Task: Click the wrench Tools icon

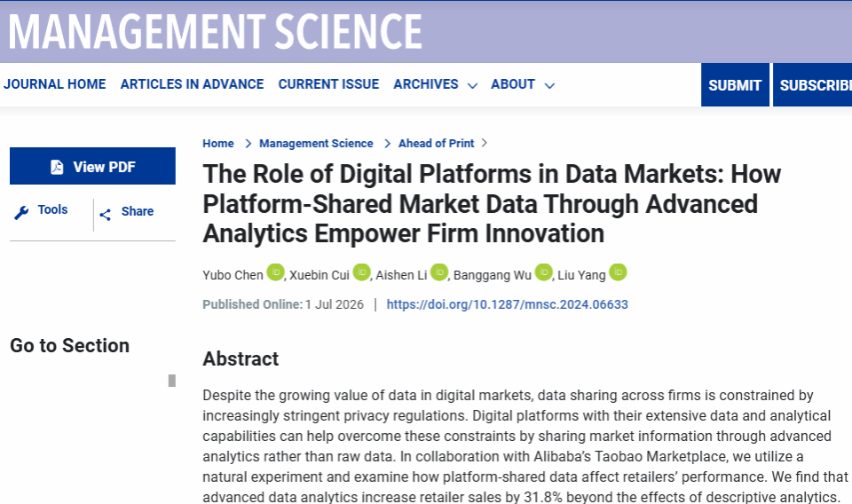Action: (21, 213)
